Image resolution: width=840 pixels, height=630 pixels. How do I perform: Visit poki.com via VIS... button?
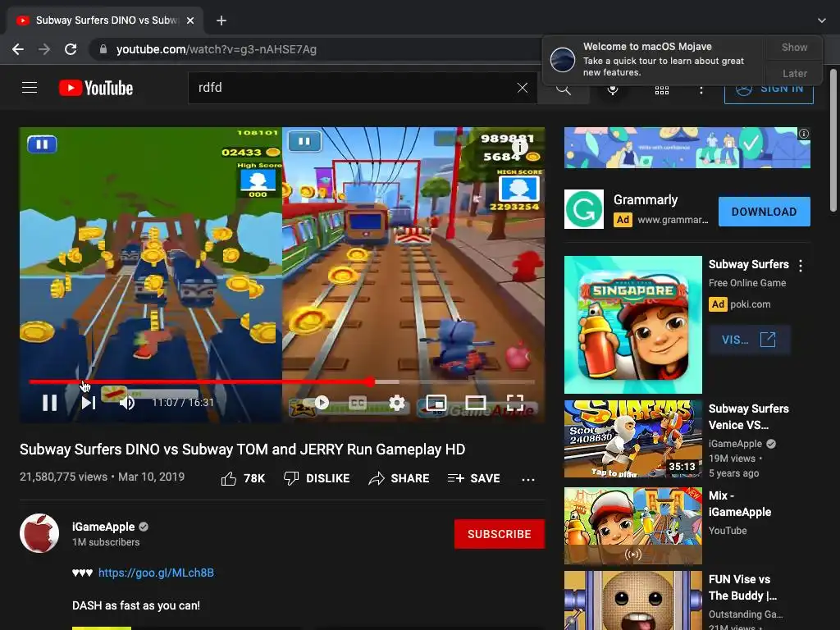point(749,340)
